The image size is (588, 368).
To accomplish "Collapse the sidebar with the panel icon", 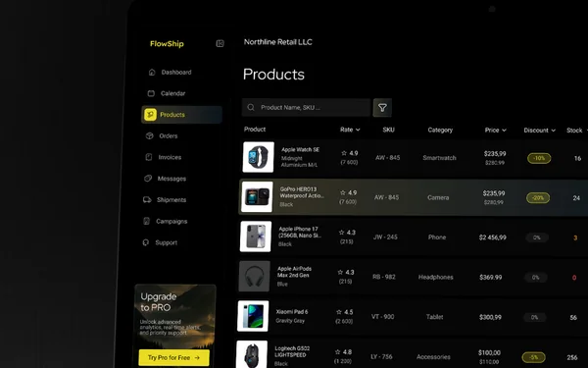I will [220, 43].
